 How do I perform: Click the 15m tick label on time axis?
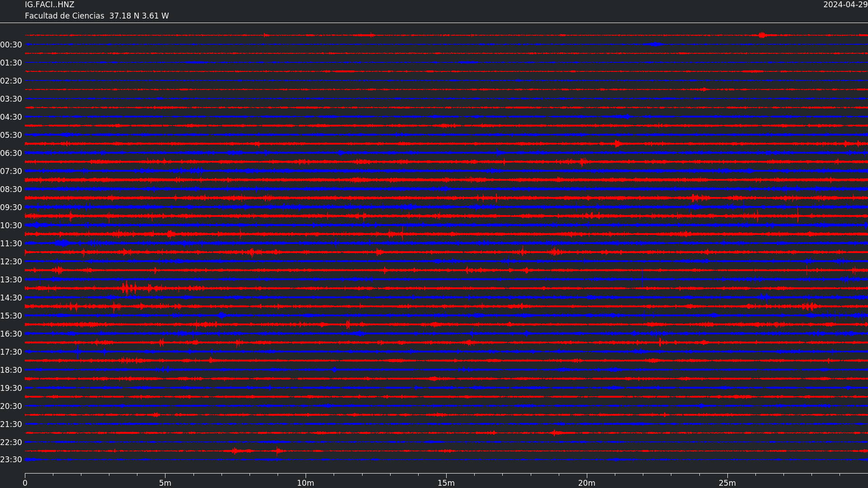click(446, 483)
